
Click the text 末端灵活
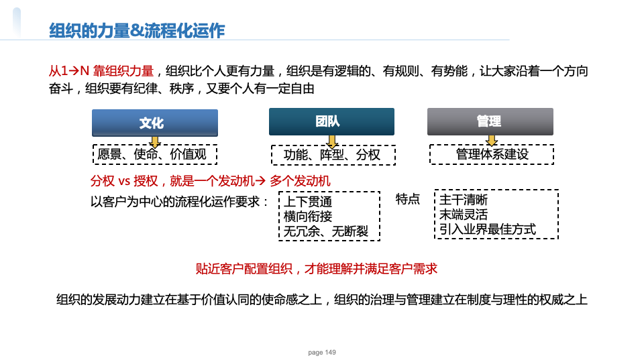pyautogui.click(x=464, y=215)
